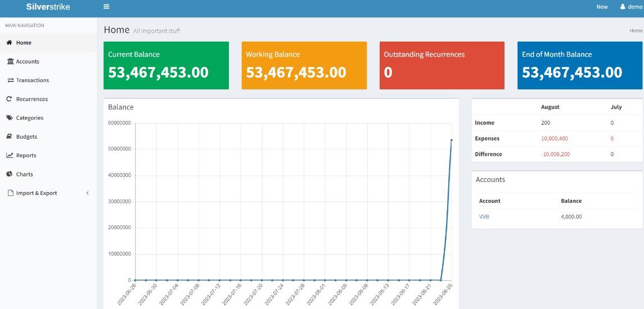
Task: Click the red Outstanding Recurrences card
Action: tap(442, 65)
